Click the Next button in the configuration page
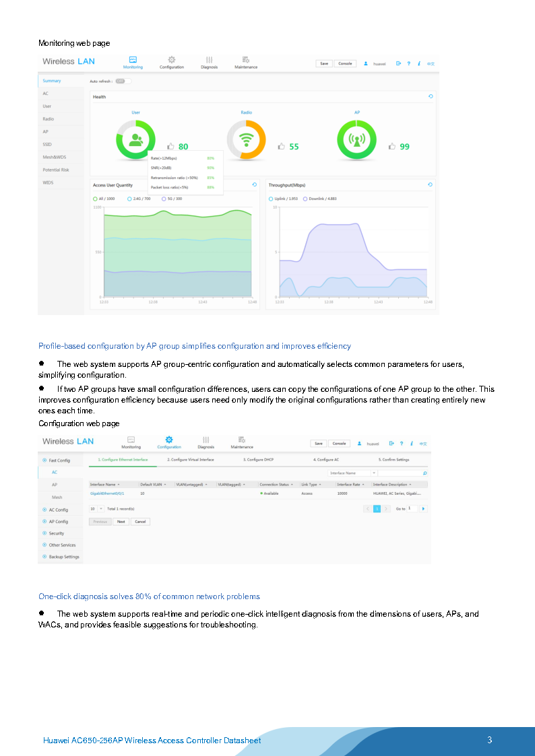The width and height of the screenshot is (535, 756). pos(121,522)
